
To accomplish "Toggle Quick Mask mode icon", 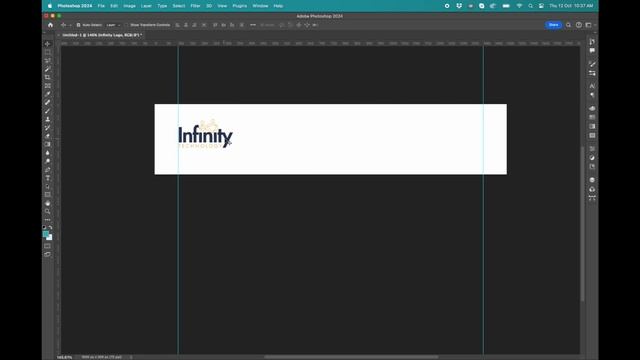I will click(47, 246).
